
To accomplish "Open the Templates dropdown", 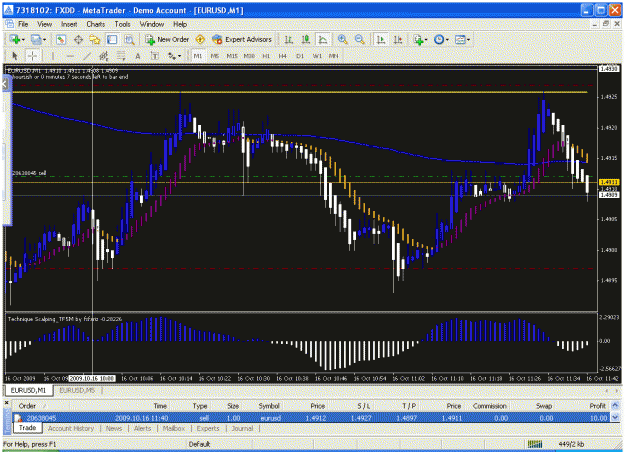I will click(x=462, y=39).
